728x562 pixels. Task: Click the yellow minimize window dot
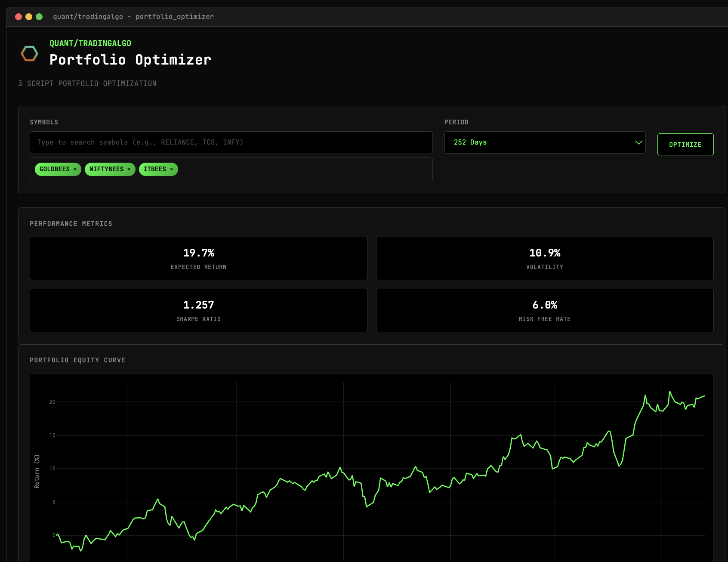29,17
